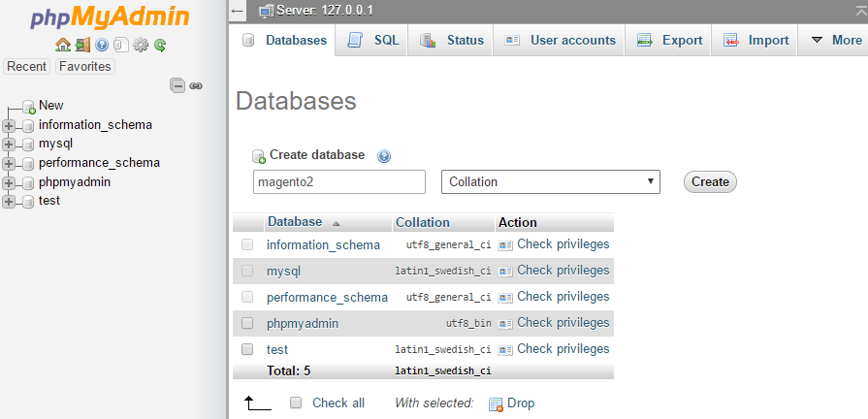Tick the checkbox for mysql row

[247, 270]
